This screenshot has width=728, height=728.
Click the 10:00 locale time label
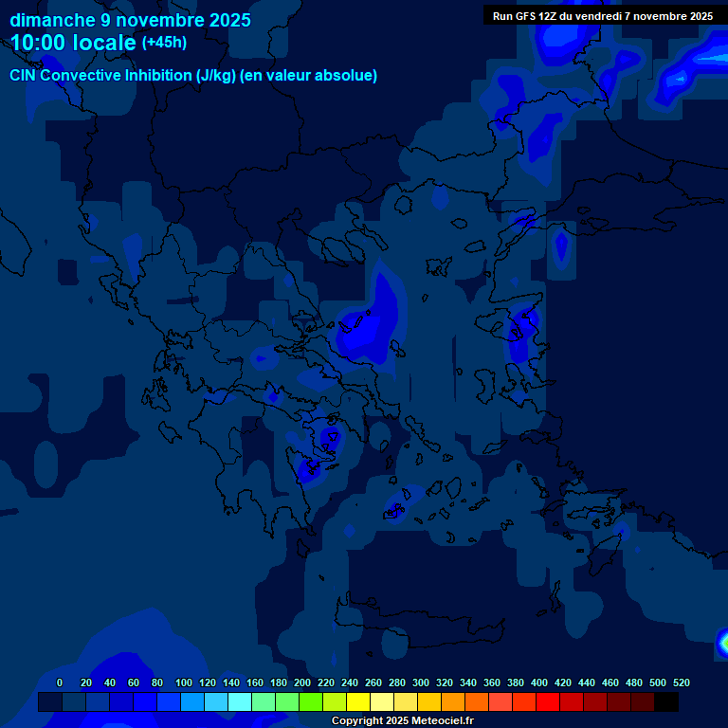74,43
